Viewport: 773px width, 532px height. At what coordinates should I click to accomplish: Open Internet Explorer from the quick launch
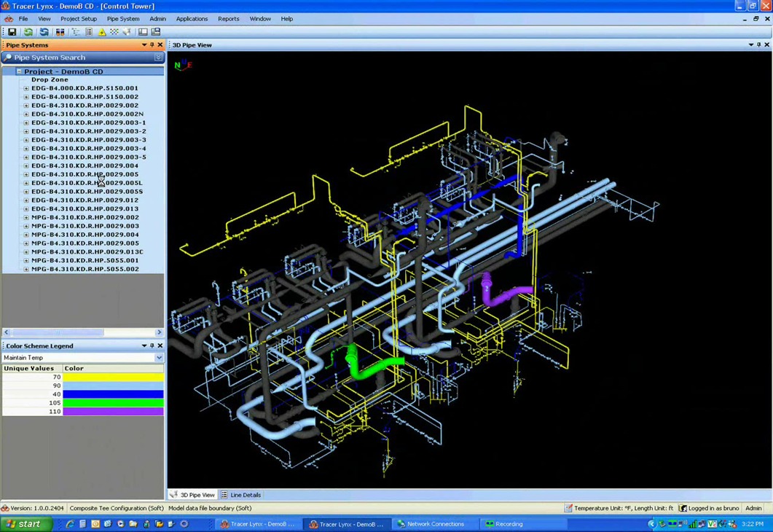(70, 523)
